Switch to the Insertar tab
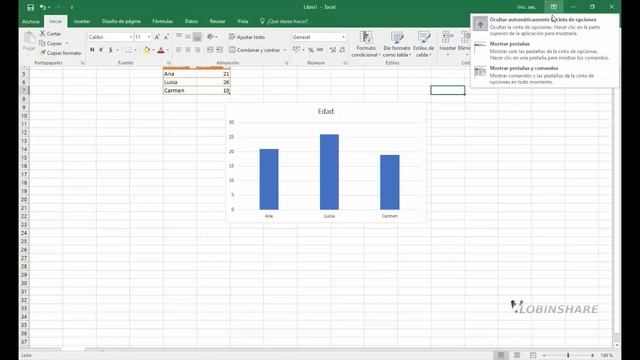 82,21
